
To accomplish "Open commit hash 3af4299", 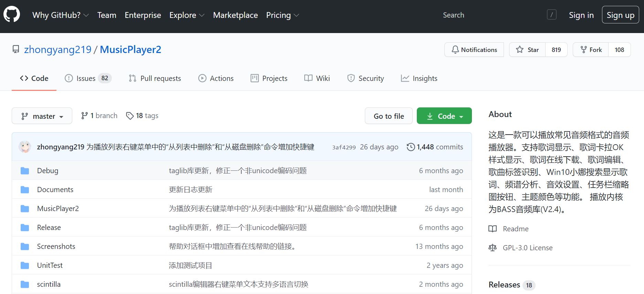I will tap(344, 147).
